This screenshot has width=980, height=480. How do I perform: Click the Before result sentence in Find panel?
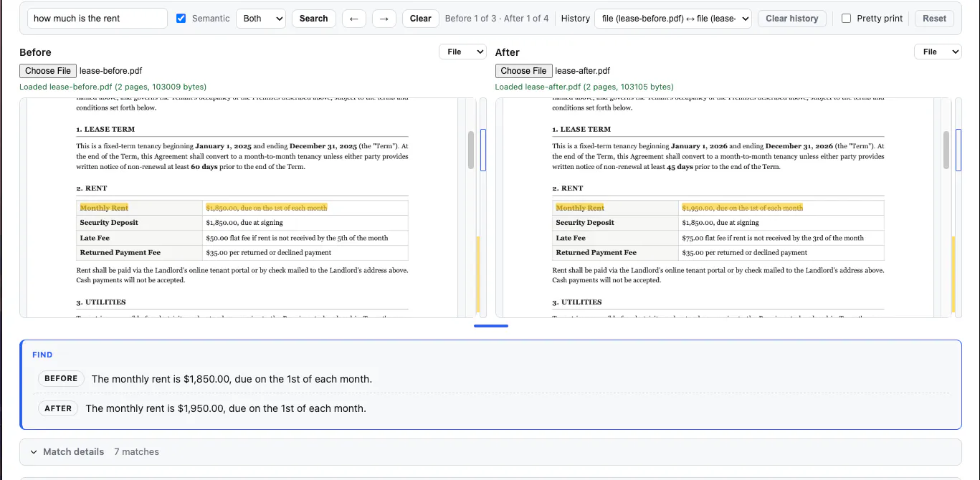(x=232, y=379)
